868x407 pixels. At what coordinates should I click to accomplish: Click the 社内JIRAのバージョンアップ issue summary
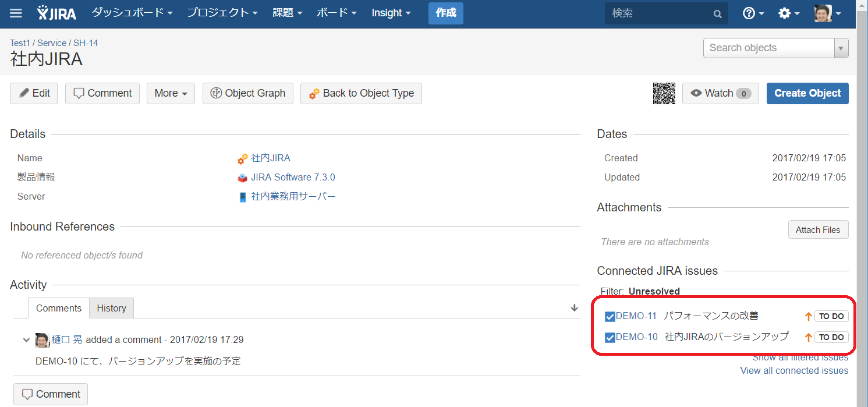727,337
